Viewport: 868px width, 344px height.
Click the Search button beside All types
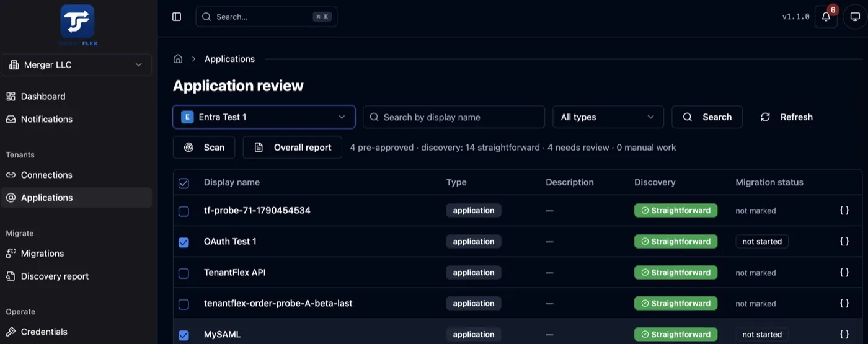[707, 117]
